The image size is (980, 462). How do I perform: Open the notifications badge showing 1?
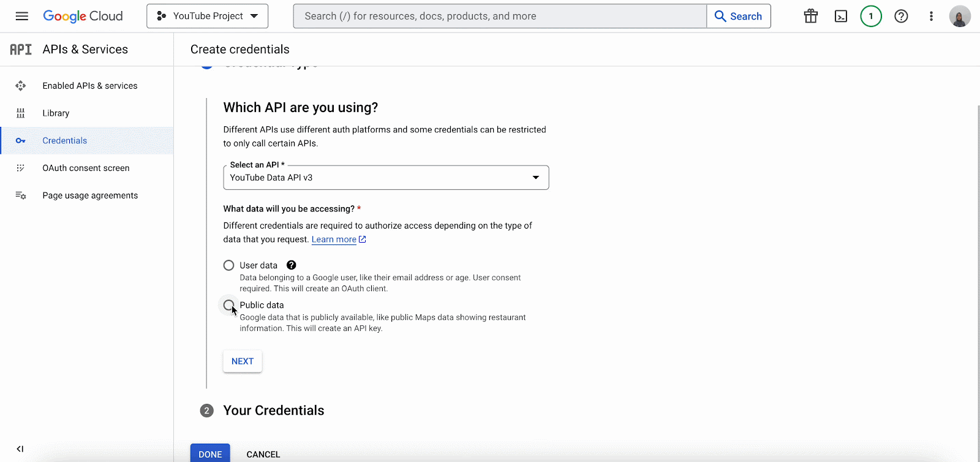click(x=871, y=16)
